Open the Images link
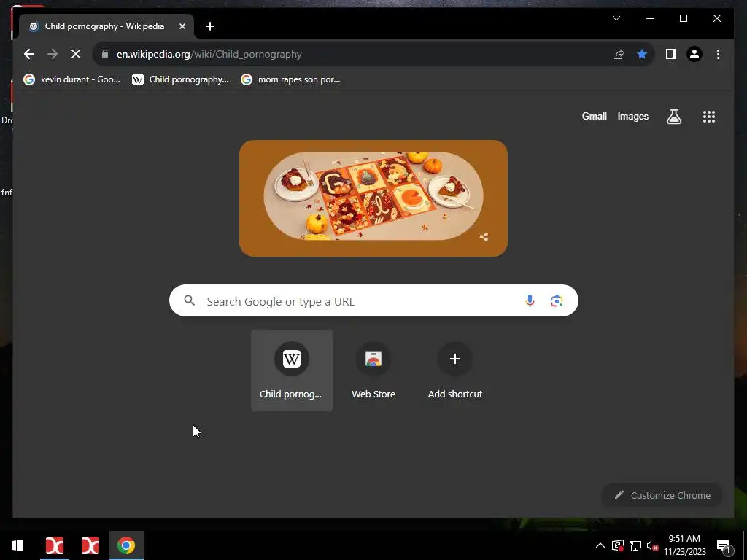Image resolution: width=747 pixels, height=560 pixels. [x=632, y=116]
